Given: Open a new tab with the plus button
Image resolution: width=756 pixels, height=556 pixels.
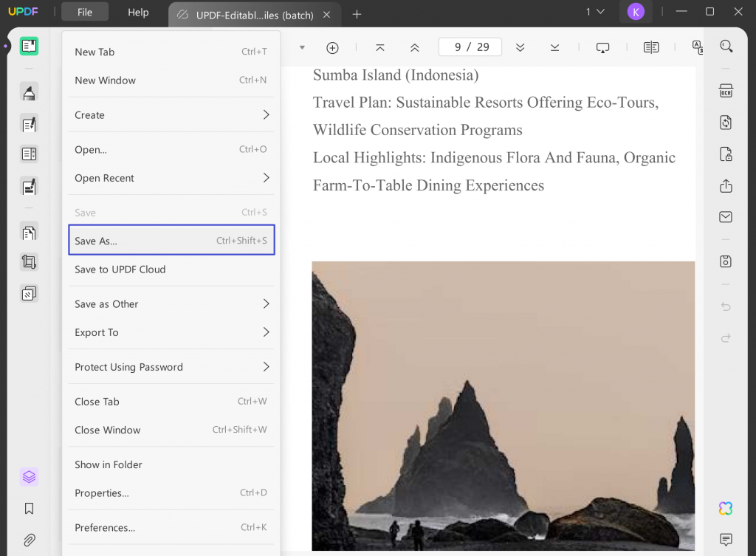Looking at the screenshot, I should [357, 13].
